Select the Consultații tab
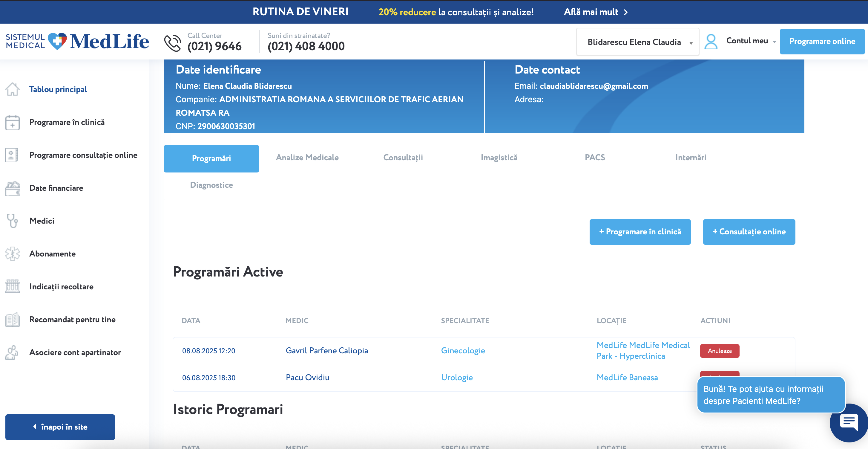Image resolution: width=868 pixels, height=449 pixels. click(x=403, y=158)
